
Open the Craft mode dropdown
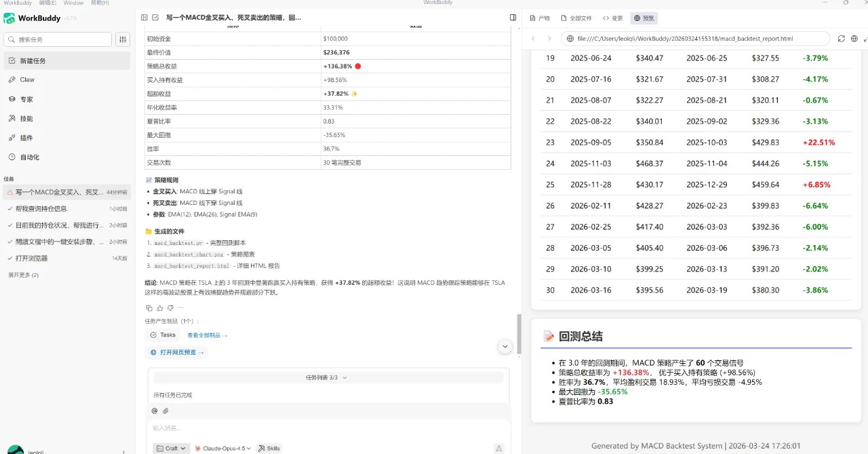(x=171, y=448)
